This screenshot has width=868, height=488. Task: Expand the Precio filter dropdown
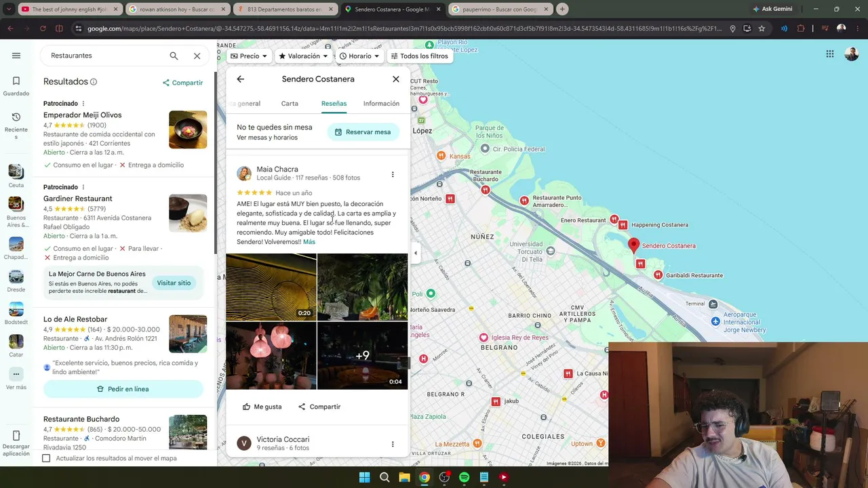click(249, 56)
